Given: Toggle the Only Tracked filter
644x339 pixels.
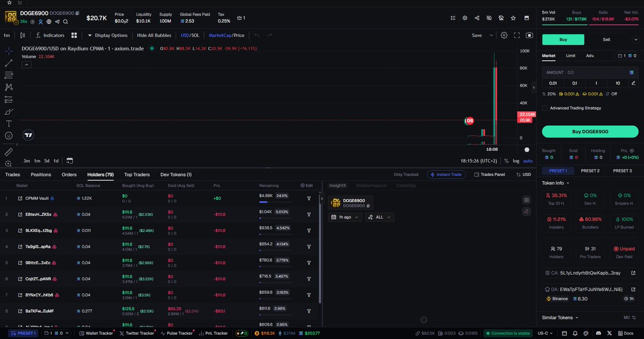Looking at the screenshot, I should [406, 175].
